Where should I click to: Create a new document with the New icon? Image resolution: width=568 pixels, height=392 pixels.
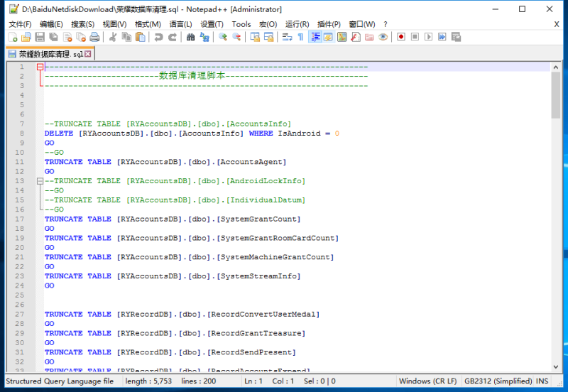coord(13,37)
